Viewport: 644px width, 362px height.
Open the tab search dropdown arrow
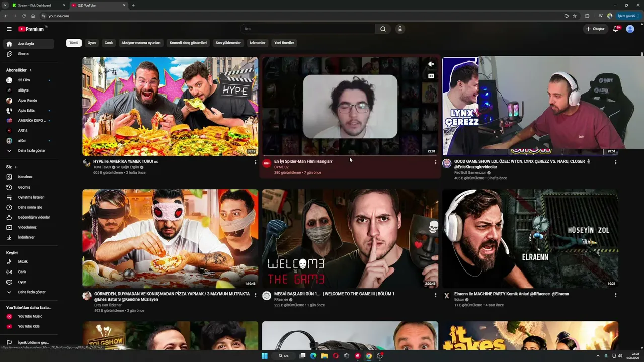click(x=5, y=5)
